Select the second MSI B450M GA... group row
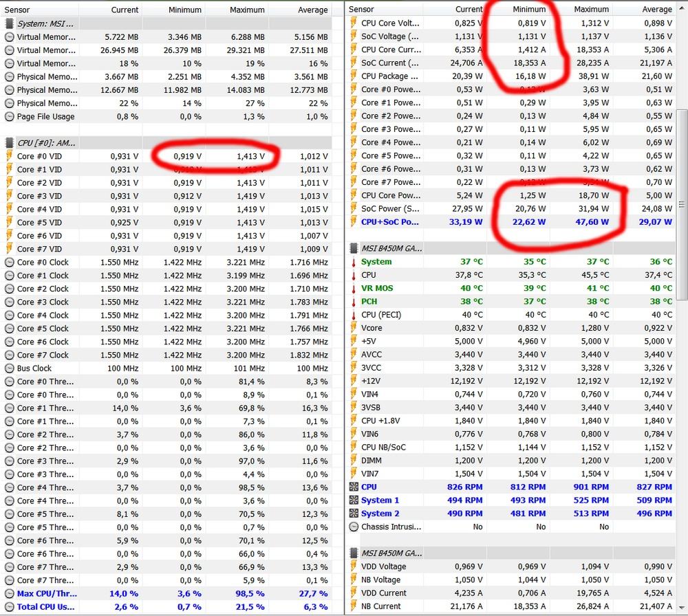 (x=511, y=553)
